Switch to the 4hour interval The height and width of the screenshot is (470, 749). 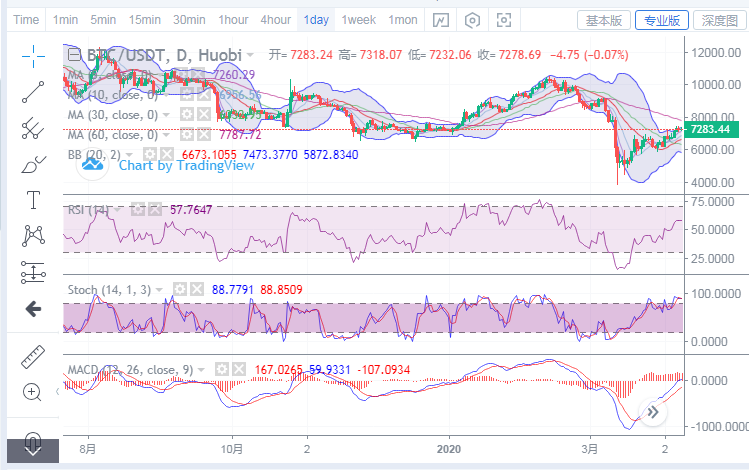[276, 20]
